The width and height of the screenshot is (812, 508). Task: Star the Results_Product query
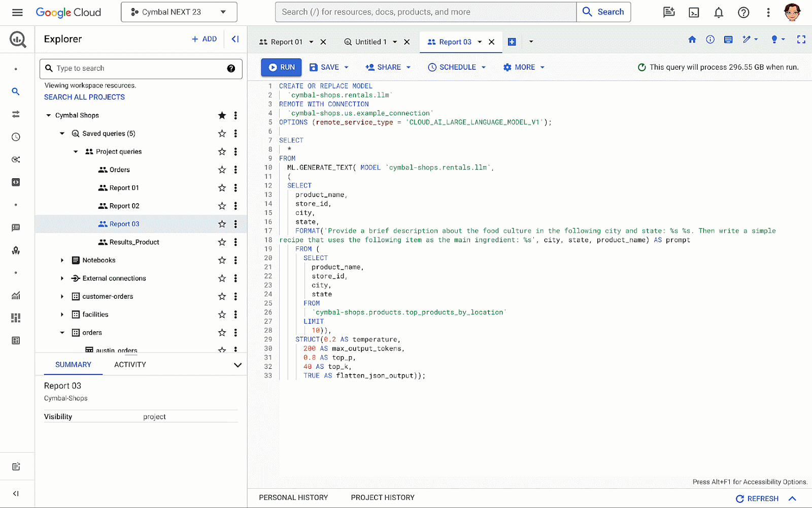pyautogui.click(x=222, y=242)
